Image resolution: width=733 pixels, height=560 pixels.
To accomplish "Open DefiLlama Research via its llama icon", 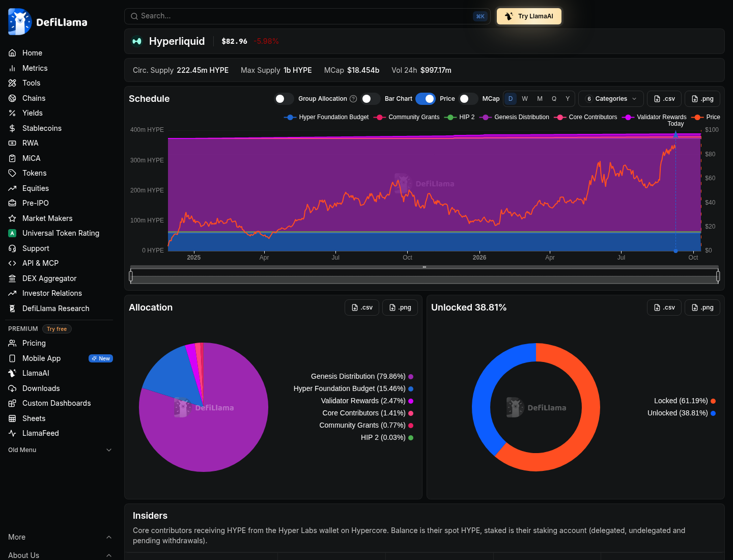I will pyautogui.click(x=12, y=309).
